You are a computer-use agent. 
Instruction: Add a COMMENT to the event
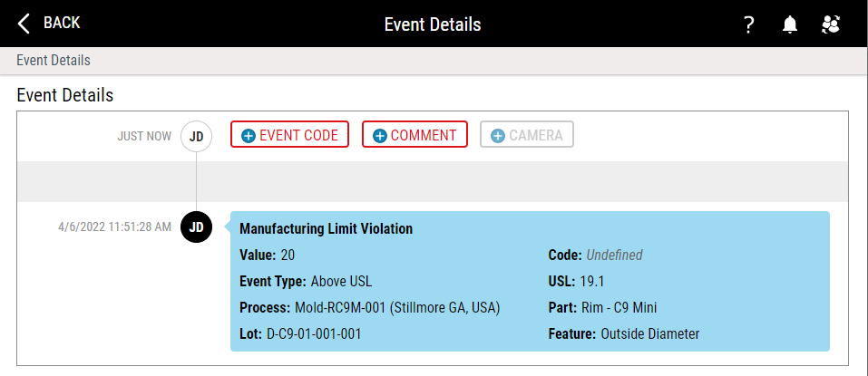click(x=414, y=134)
